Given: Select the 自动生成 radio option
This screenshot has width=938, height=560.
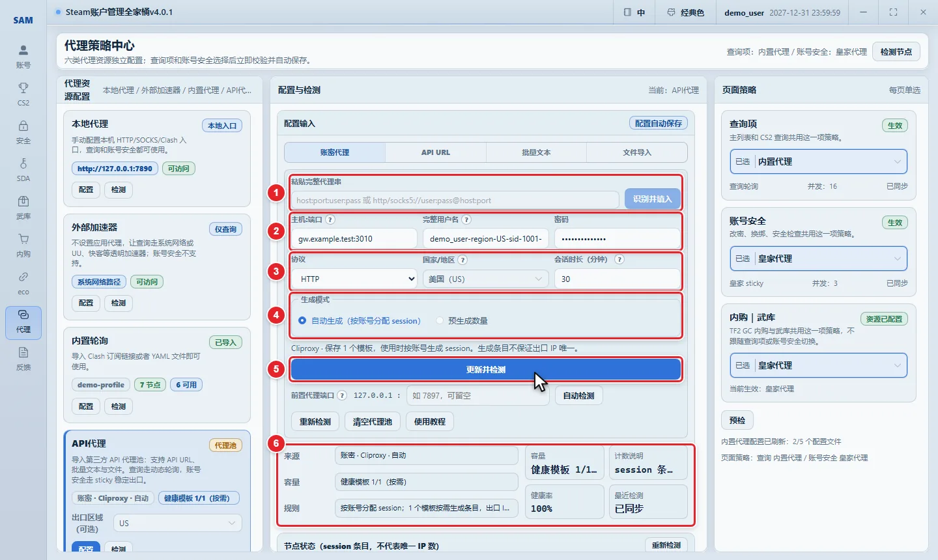Looking at the screenshot, I should (x=302, y=320).
